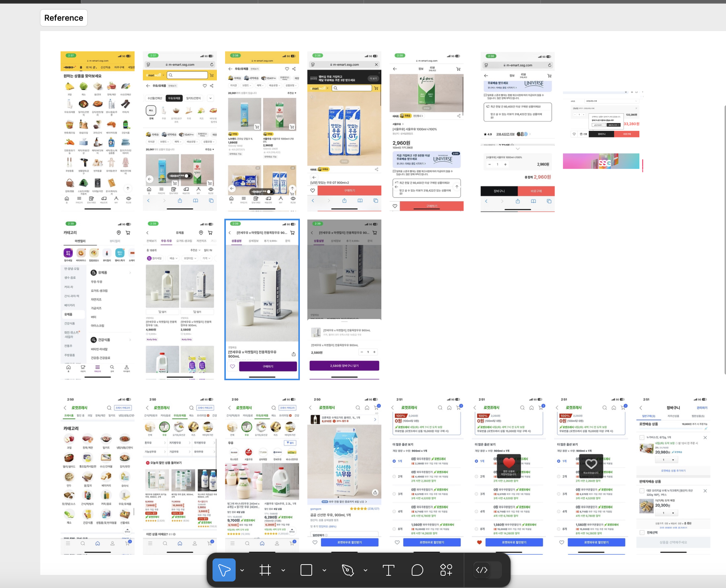
Task: Click purple 구매하기 button in selected Kurly frame
Action: point(268,366)
